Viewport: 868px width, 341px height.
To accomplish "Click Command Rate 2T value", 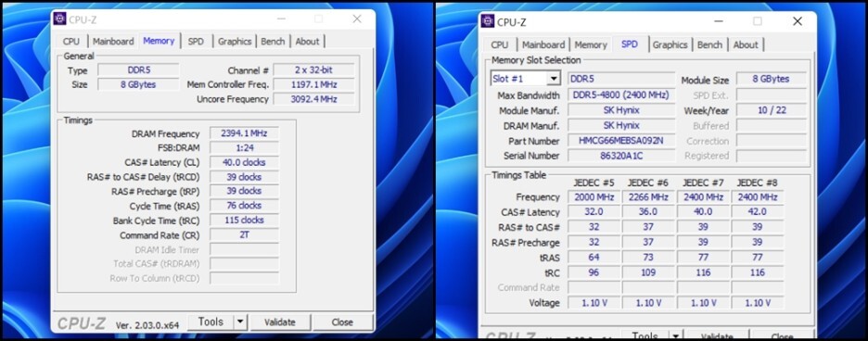I will tap(244, 234).
